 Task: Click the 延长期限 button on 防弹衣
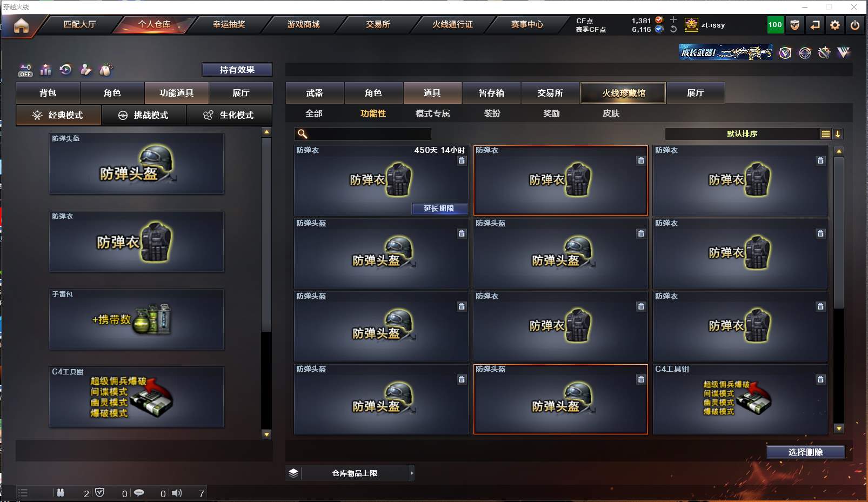pos(439,209)
